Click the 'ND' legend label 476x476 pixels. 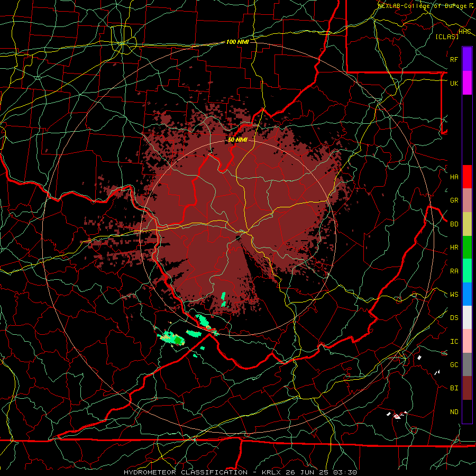point(454,412)
